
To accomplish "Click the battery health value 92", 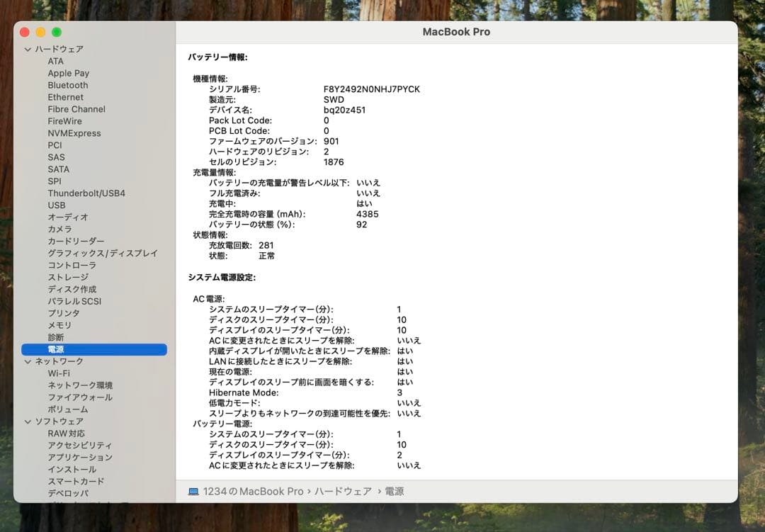I will click(361, 225).
